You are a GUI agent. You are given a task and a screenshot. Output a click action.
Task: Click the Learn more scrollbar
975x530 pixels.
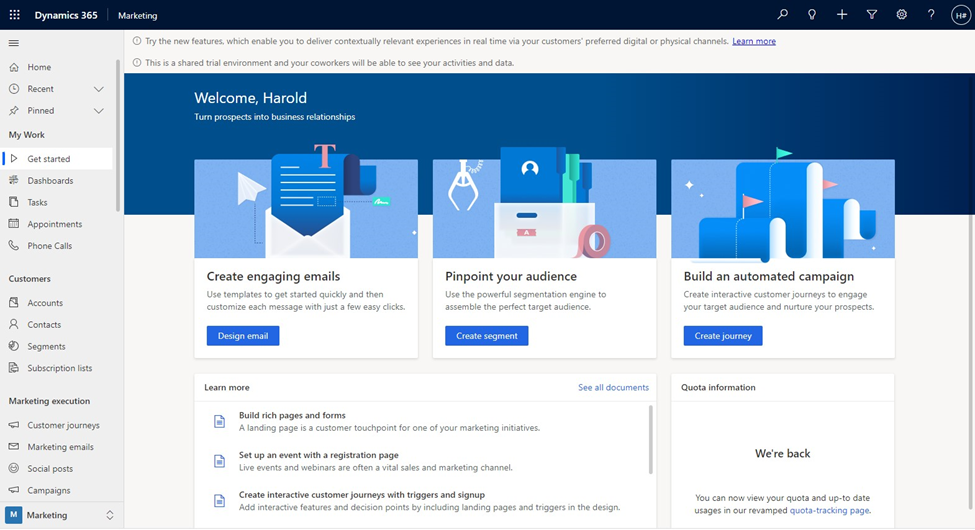pos(652,440)
